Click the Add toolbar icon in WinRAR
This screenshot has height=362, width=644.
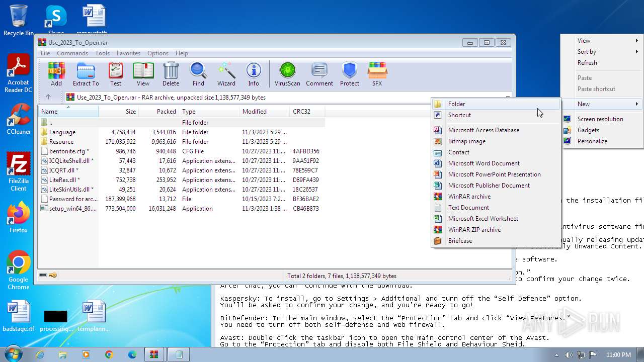point(56,74)
